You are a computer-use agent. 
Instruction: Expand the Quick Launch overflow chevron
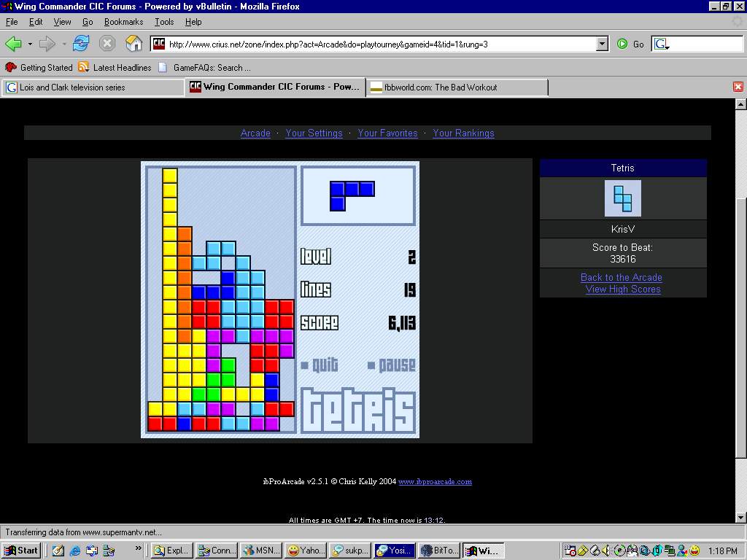(x=138, y=548)
